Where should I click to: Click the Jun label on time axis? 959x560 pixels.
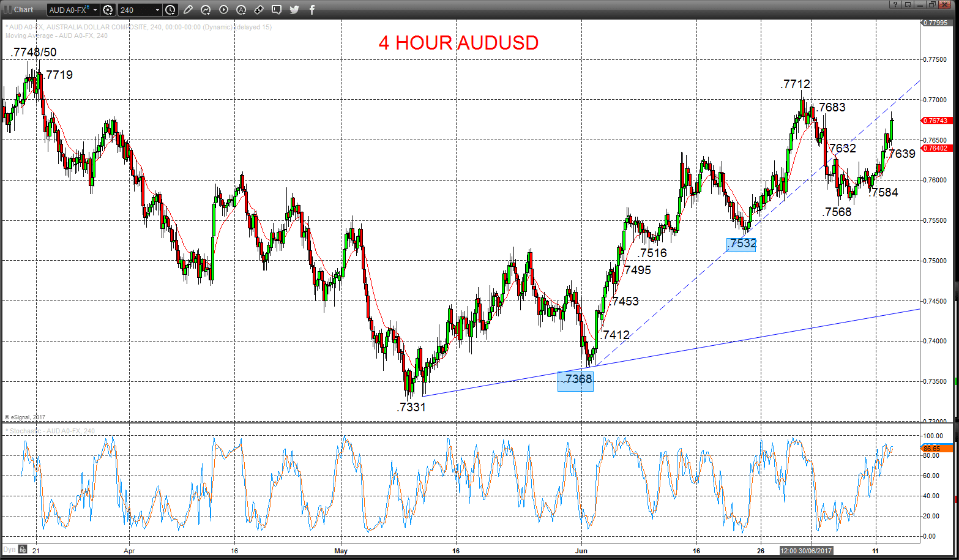[581, 551]
